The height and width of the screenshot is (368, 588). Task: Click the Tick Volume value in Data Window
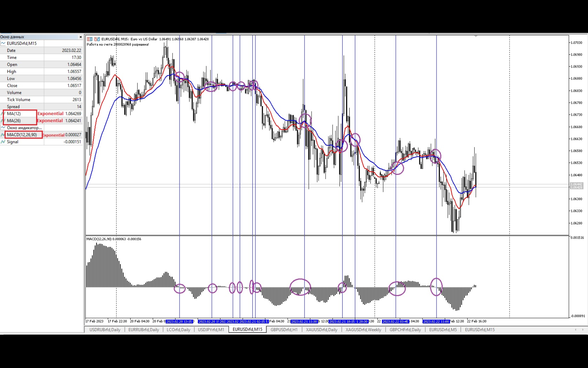tap(76, 100)
